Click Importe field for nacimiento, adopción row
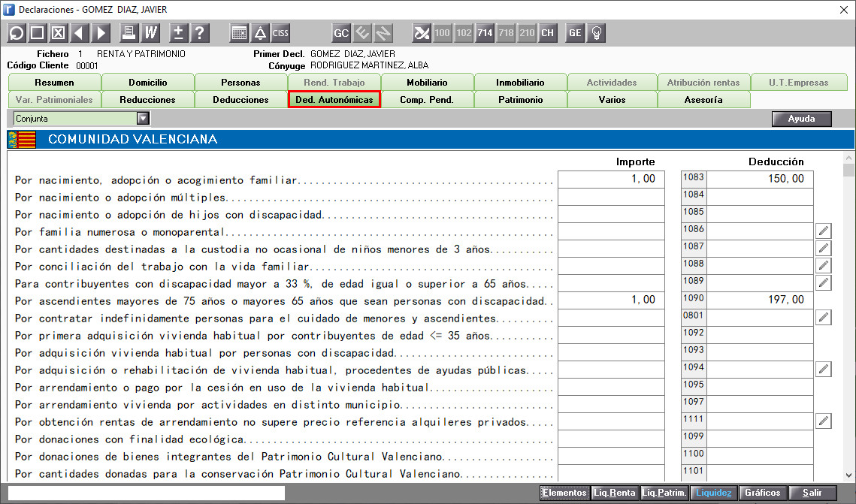This screenshot has height=504, width=856. tap(612, 179)
